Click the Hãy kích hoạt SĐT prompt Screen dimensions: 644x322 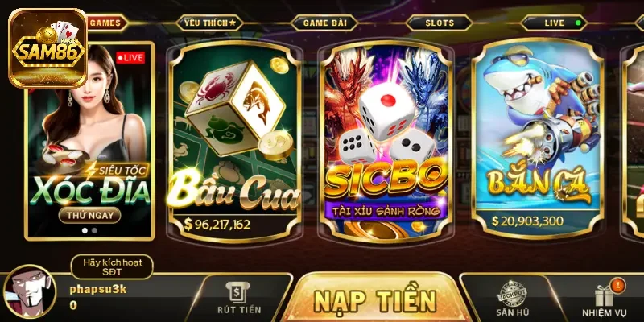(112, 267)
